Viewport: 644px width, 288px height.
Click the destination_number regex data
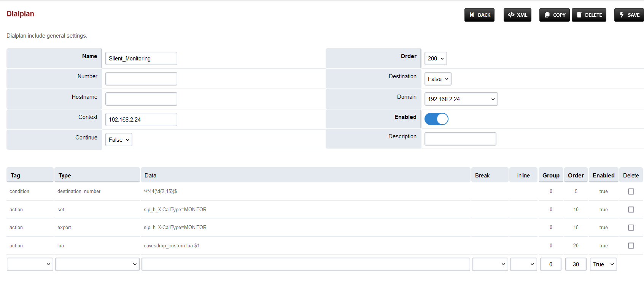[x=160, y=191]
